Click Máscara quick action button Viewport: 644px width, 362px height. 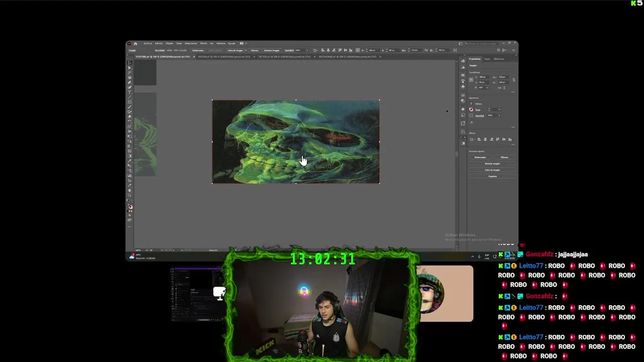tap(504, 157)
